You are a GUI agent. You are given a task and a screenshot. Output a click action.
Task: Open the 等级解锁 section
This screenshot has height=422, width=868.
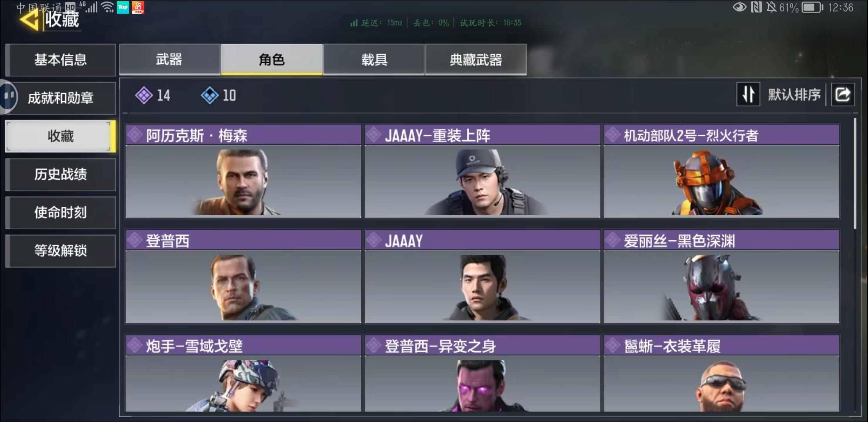click(x=61, y=251)
